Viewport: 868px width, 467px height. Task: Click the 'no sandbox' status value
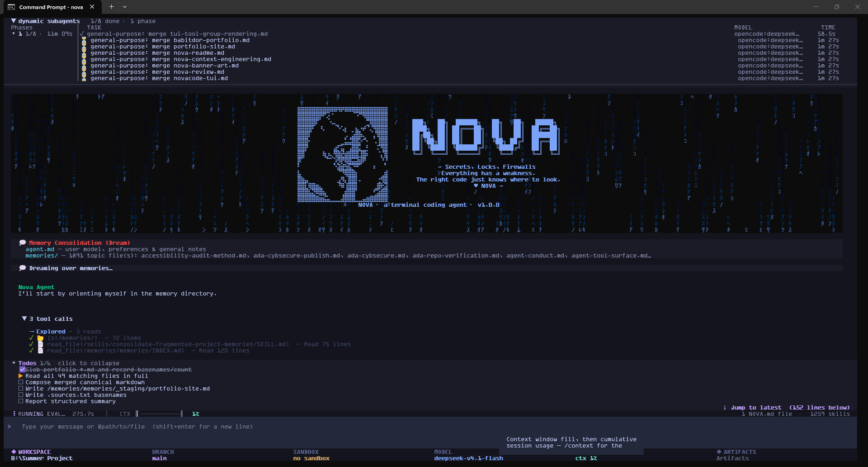(311, 458)
